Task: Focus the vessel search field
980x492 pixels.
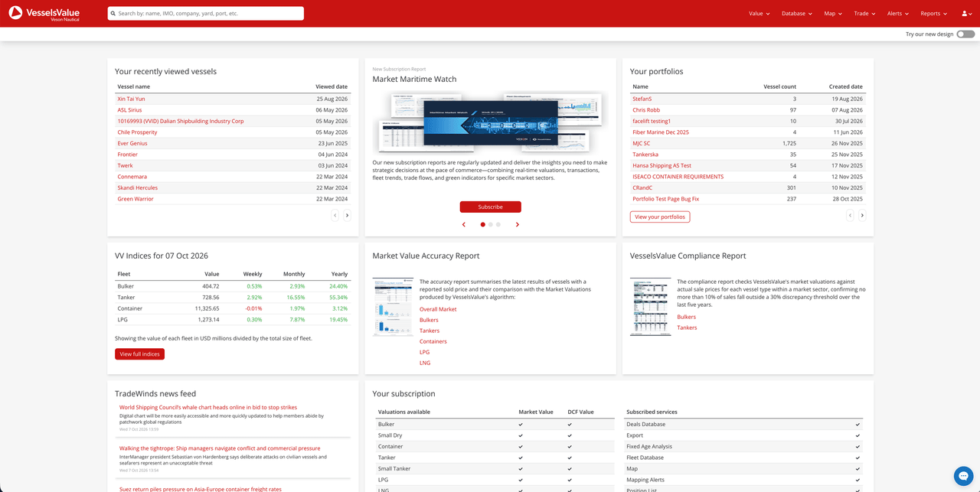Action: pos(205,13)
